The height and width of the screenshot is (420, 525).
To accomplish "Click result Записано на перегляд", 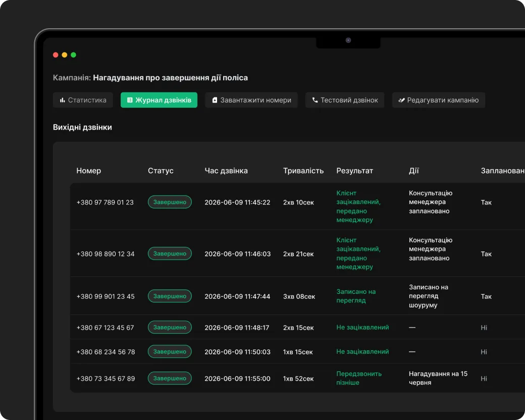I will [356, 296].
